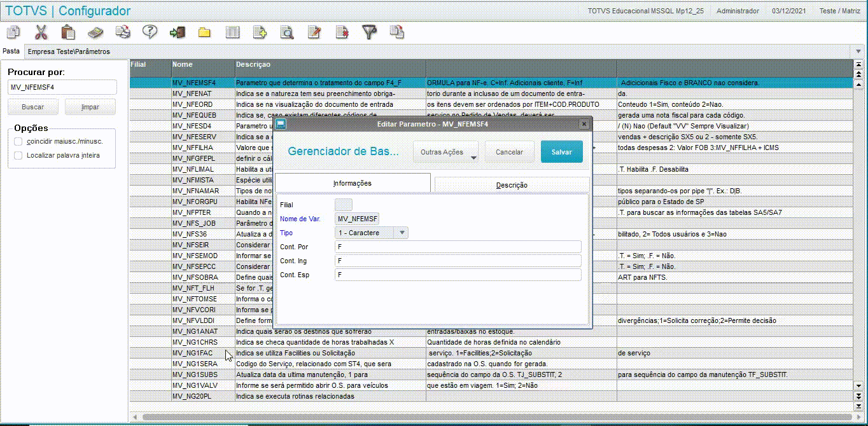Click the Paste clipboard icon
This screenshot has width=868, height=426.
pyautogui.click(x=68, y=32)
